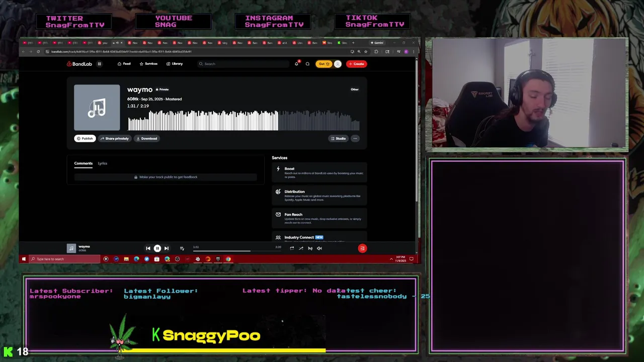Focus the BandLab search field
The image size is (644, 362).
pos(244,64)
